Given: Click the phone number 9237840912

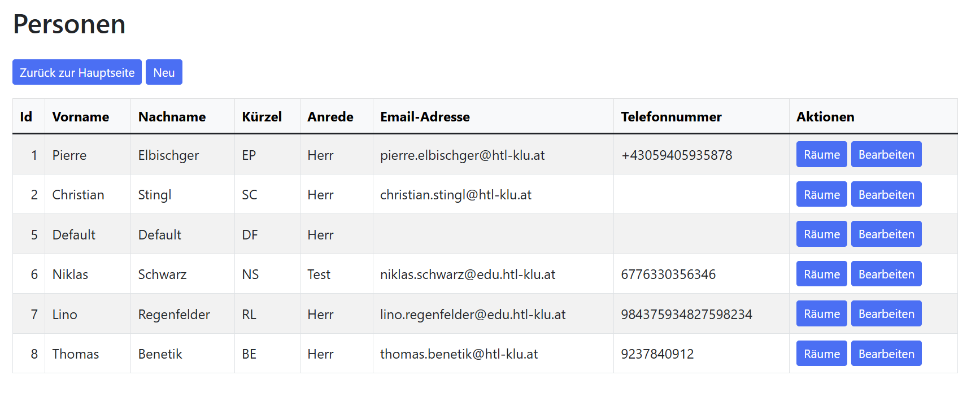Looking at the screenshot, I should [657, 354].
